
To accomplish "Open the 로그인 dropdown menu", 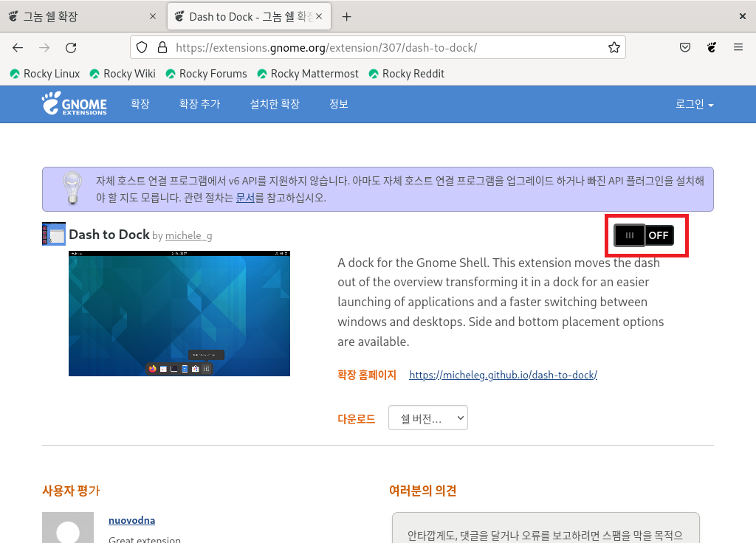I will point(694,104).
